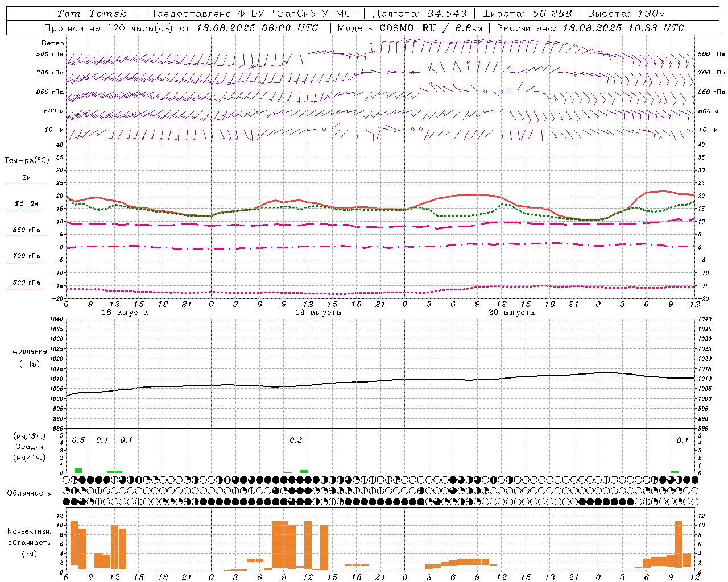Click the "10 м" wind level label on left
The image size is (728, 582).
[x=54, y=130]
